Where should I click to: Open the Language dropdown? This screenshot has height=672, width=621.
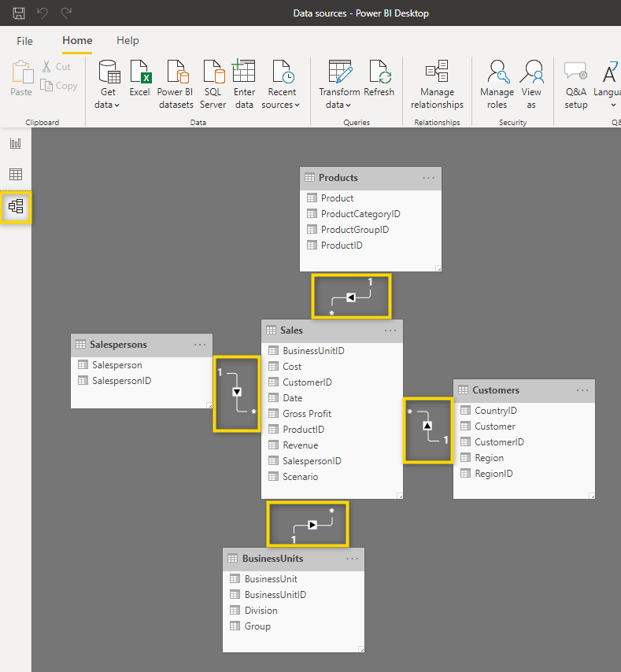tap(608, 84)
